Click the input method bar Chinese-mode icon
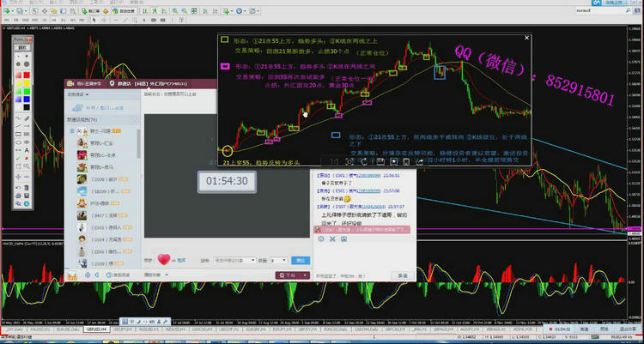644x344 pixels. [x=132, y=321]
